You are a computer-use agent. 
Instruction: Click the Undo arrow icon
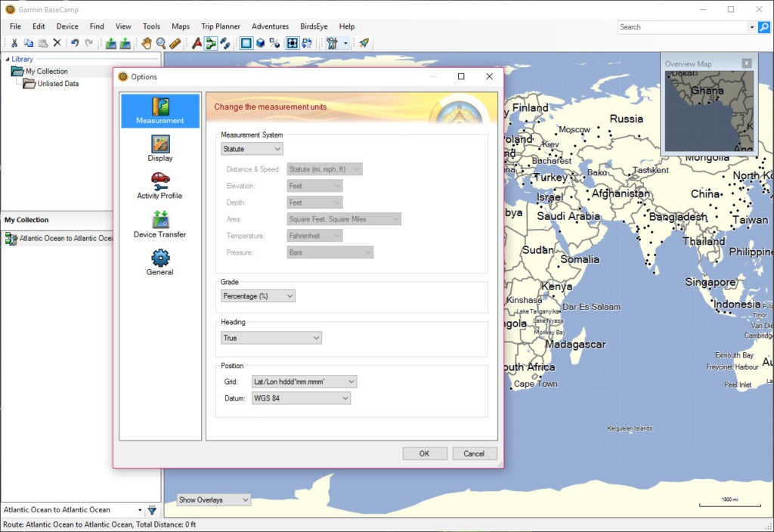tap(75, 43)
